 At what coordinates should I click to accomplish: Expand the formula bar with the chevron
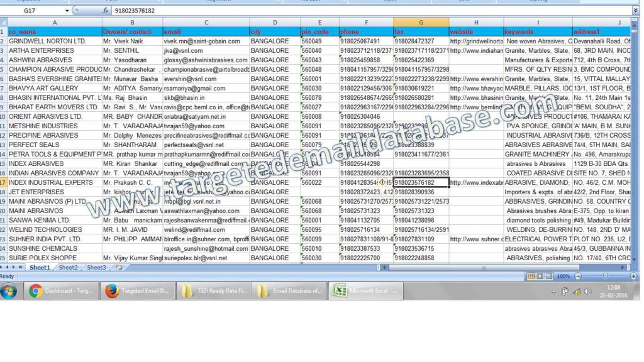pyautogui.click(x=635, y=11)
